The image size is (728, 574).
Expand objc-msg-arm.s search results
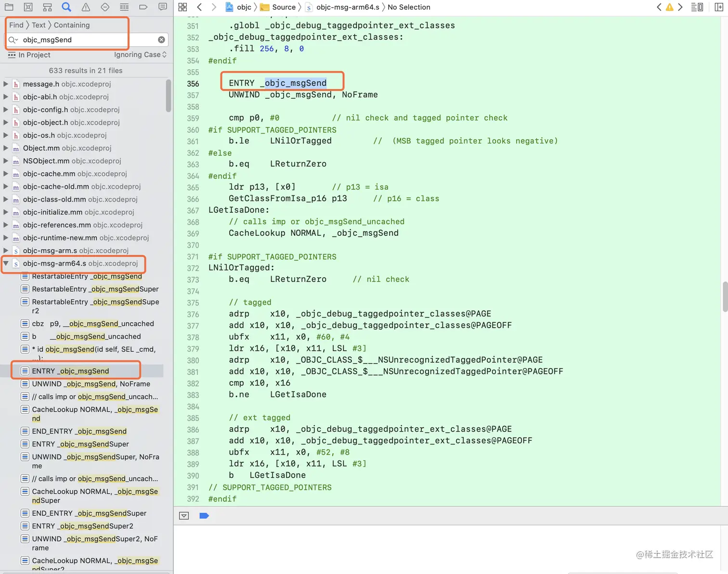pyautogui.click(x=6, y=250)
